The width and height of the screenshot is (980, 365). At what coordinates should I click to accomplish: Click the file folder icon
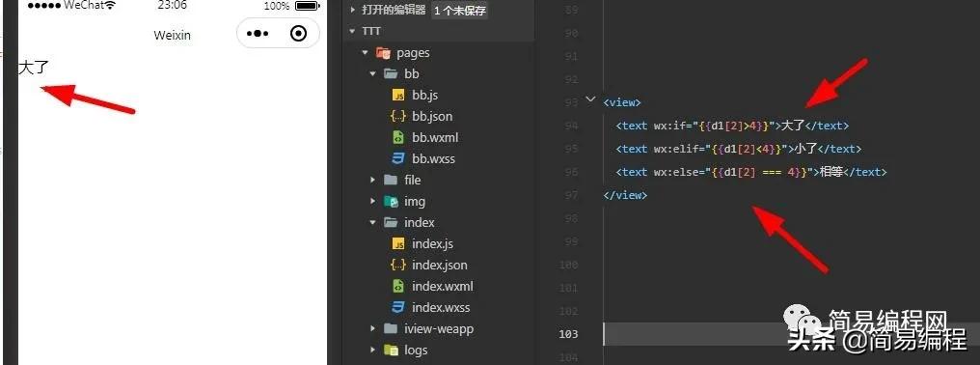click(x=391, y=181)
